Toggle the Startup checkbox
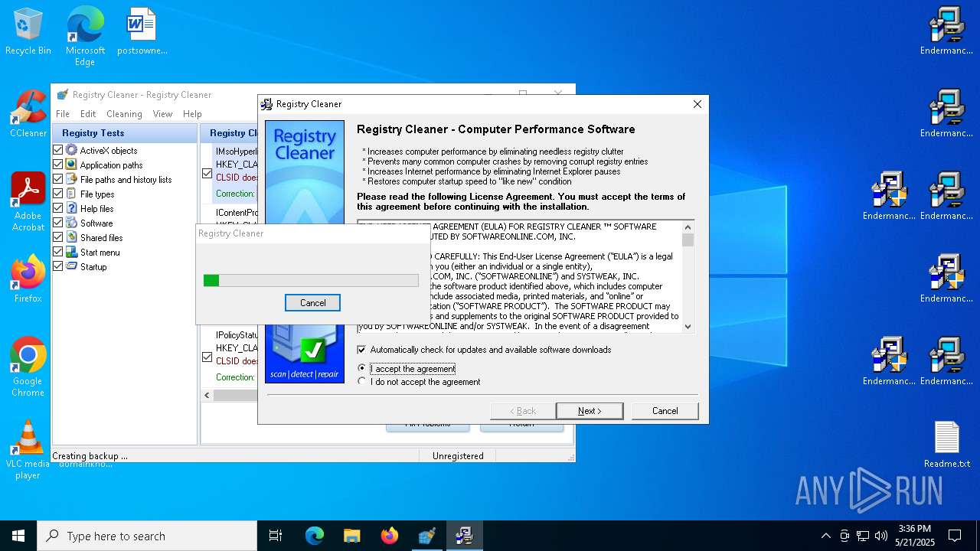980x551 pixels. point(57,266)
